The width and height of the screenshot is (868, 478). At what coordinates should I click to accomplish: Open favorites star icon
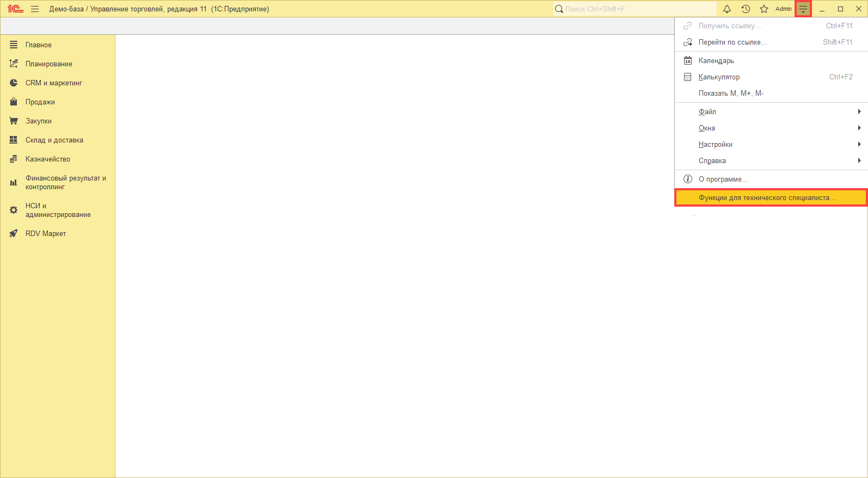[764, 9]
